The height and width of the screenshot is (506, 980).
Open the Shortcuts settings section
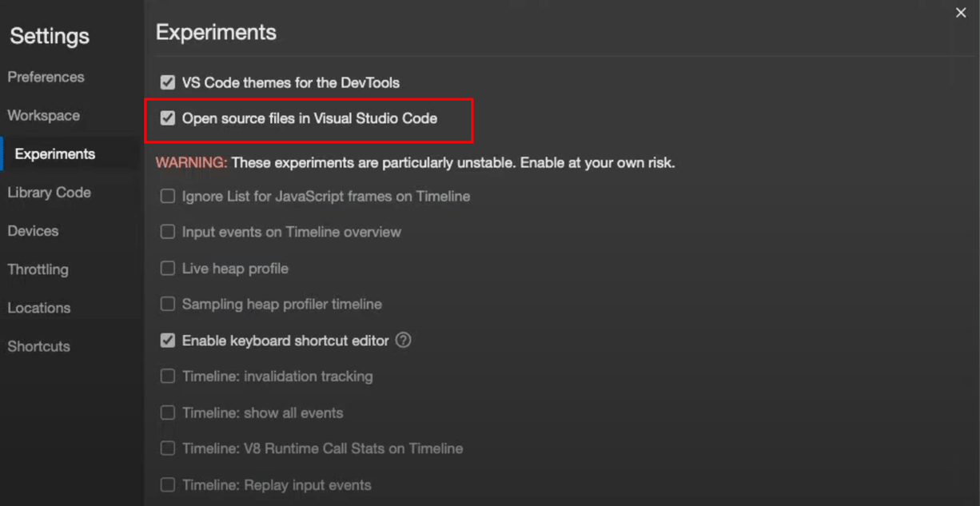[x=38, y=345]
